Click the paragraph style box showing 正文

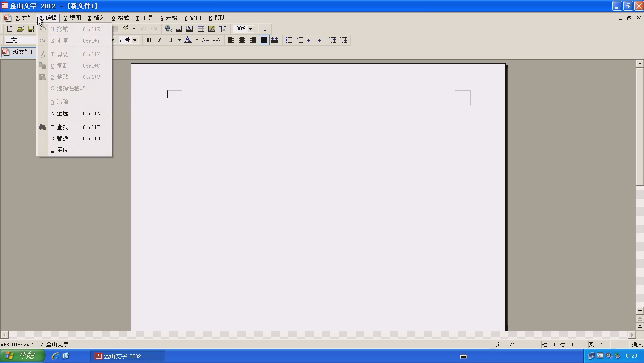point(20,40)
